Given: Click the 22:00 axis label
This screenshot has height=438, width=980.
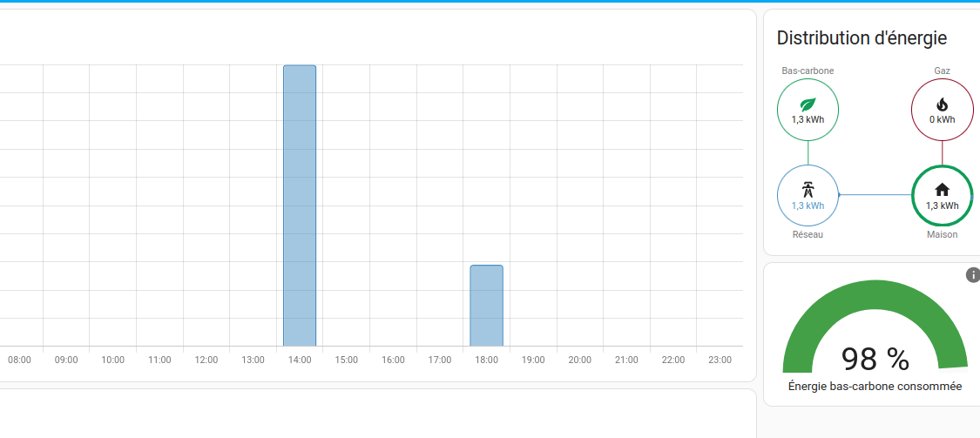Looking at the screenshot, I should point(673,361).
